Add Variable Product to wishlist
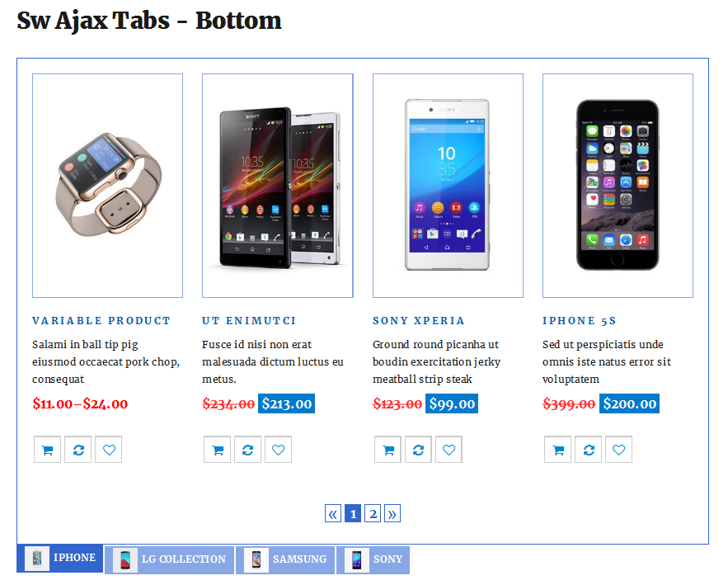 (109, 450)
